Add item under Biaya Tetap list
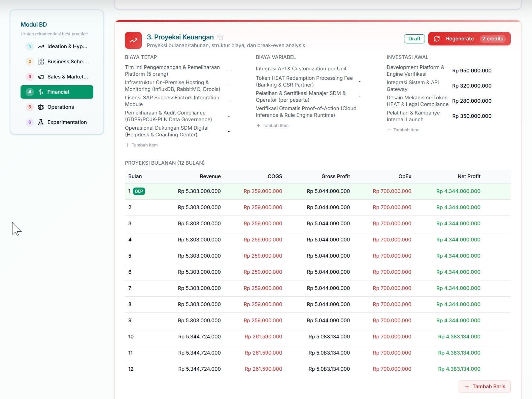Viewport: 532px width, 399px height. (x=141, y=145)
